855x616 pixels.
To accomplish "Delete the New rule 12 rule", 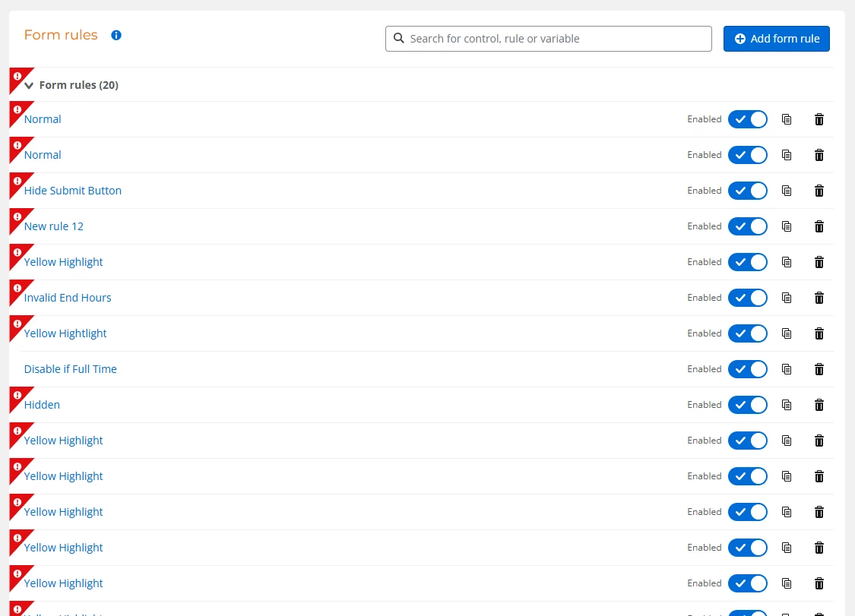I will [819, 226].
